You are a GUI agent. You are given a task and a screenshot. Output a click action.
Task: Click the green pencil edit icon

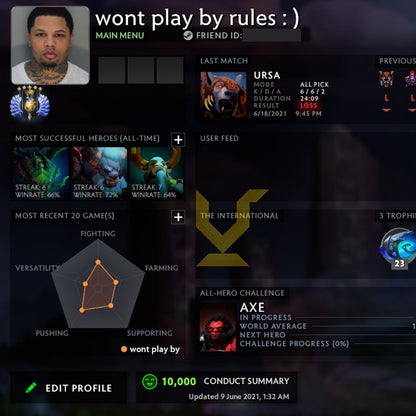point(31,388)
